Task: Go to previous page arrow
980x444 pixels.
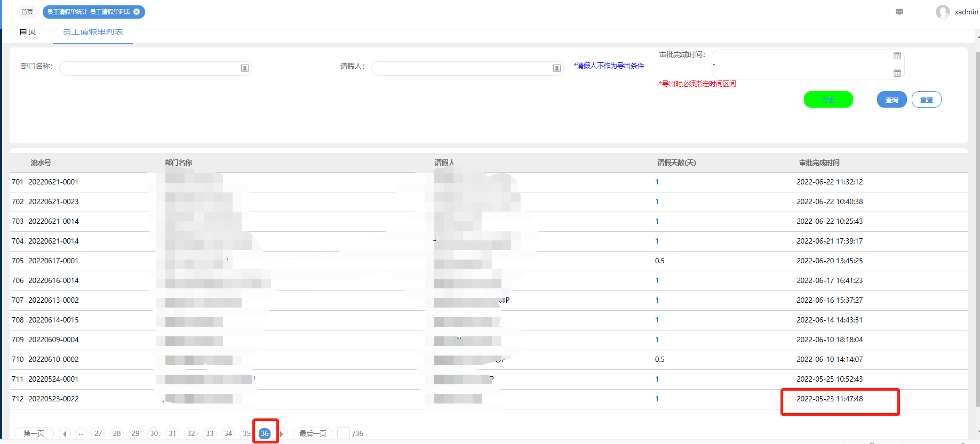Action: pos(65,433)
